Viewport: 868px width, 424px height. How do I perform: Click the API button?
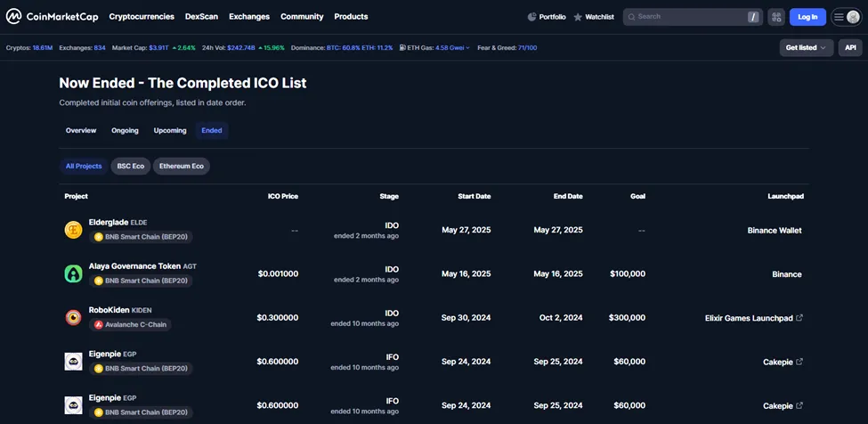850,47
